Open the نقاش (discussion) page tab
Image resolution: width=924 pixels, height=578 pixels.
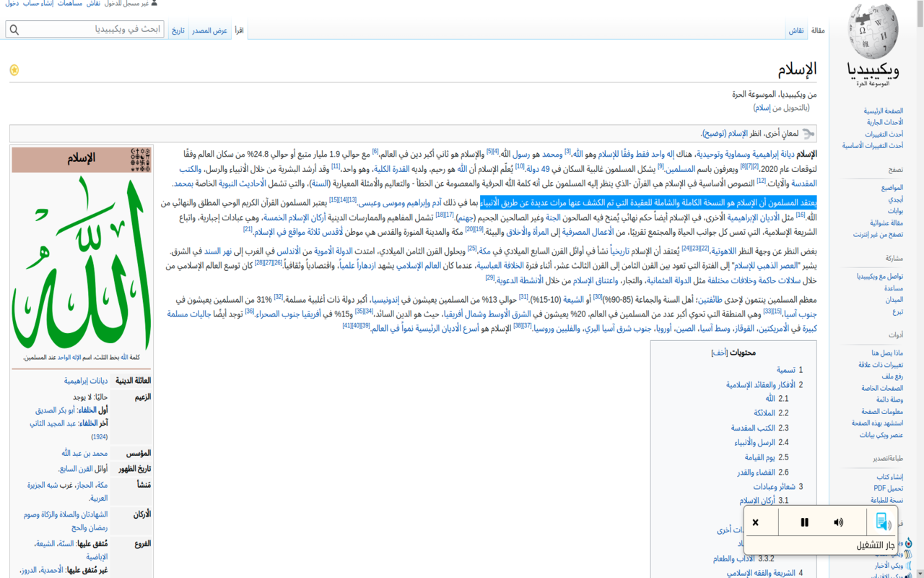point(796,30)
